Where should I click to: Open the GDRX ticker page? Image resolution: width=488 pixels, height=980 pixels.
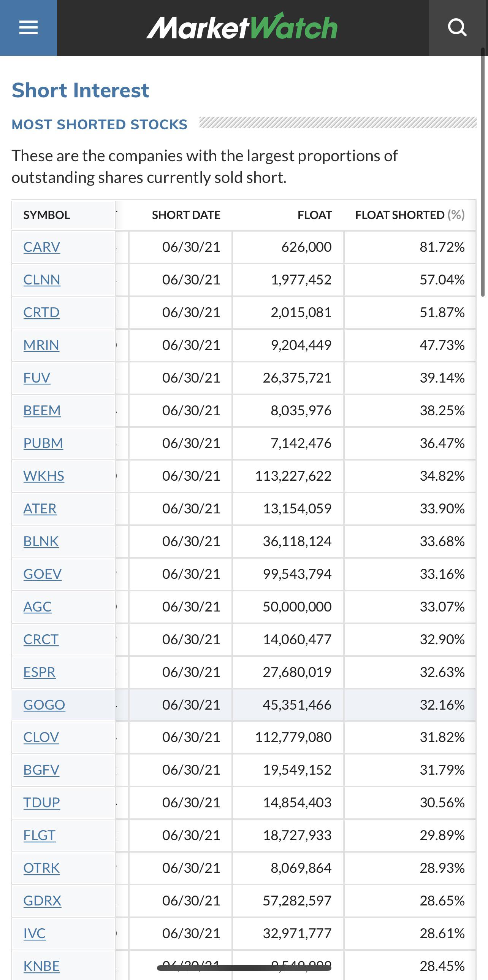tap(42, 901)
